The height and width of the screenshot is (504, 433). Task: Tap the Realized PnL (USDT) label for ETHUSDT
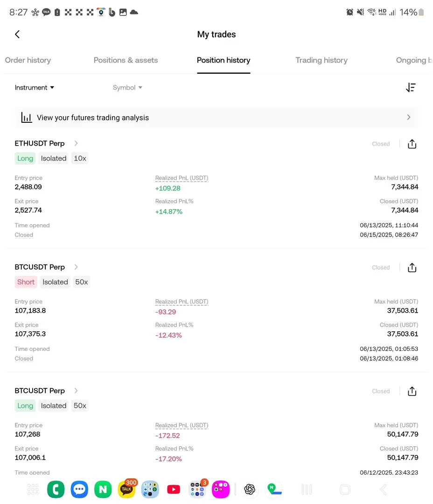click(x=182, y=178)
